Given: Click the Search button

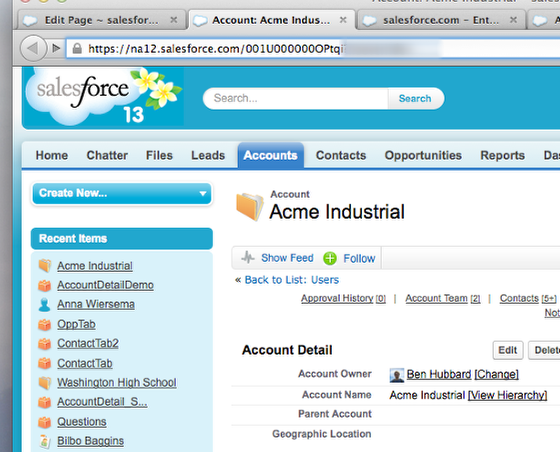Looking at the screenshot, I should coord(415,99).
